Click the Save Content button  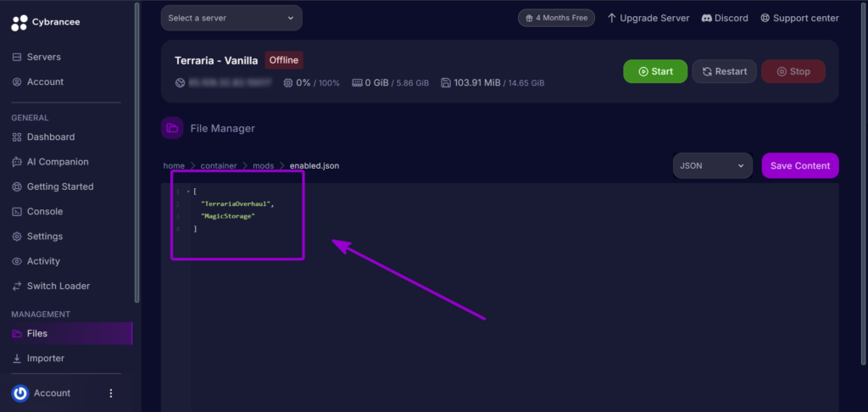click(x=800, y=165)
